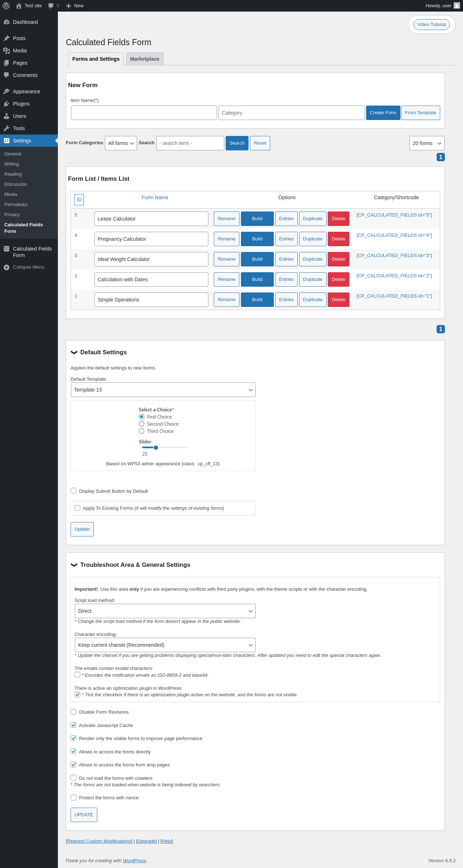The width and height of the screenshot is (463, 868).
Task: Open Permalinks settings submenu item
Action: pos(16,205)
